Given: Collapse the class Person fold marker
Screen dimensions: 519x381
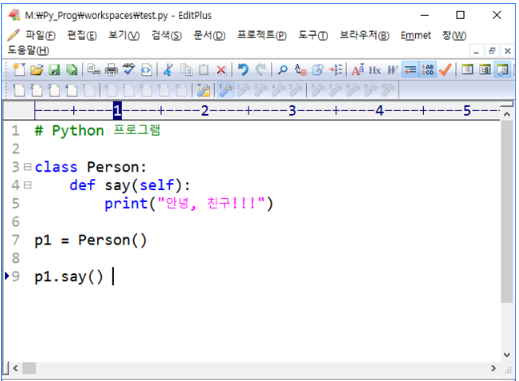Looking at the screenshot, I should click(x=28, y=166).
